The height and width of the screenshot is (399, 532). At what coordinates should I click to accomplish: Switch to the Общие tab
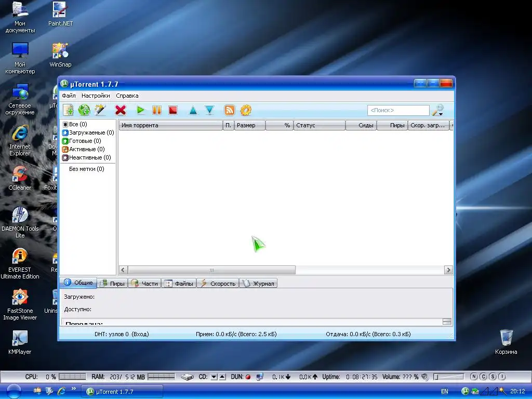[x=78, y=283]
